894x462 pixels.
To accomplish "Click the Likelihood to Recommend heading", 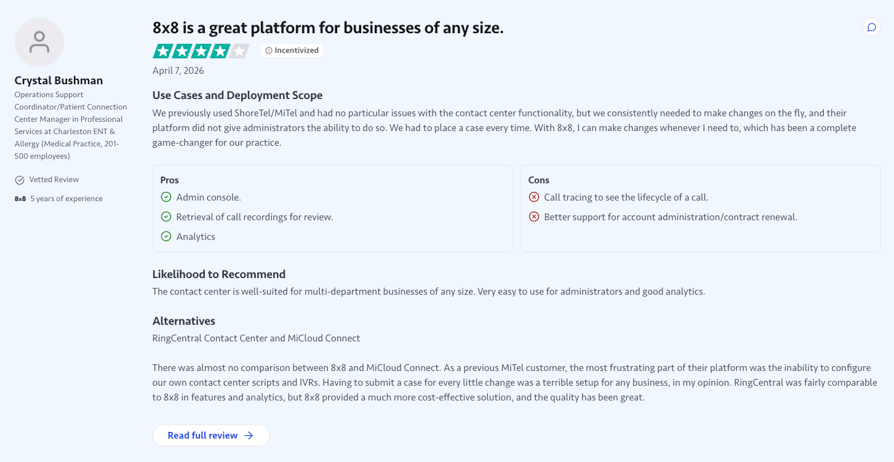I will [x=219, y=274].
